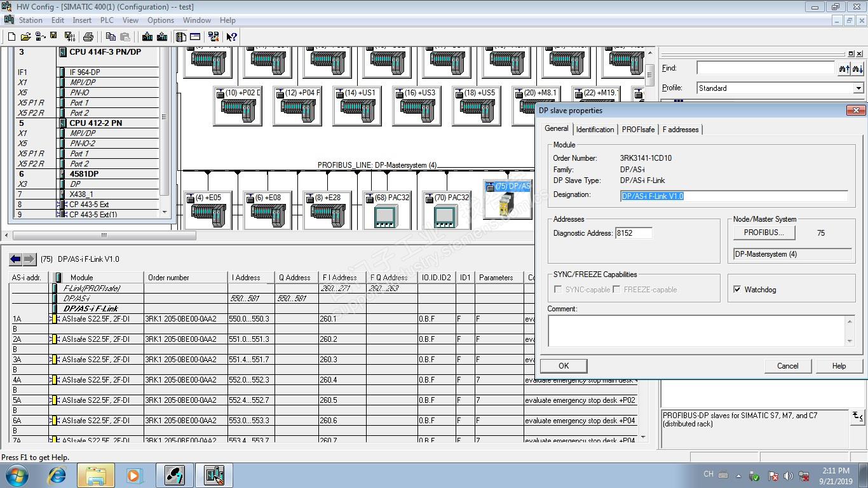868x488 pixels.
Task: Print the configuration using the printer icon
Action: (88, 37)
